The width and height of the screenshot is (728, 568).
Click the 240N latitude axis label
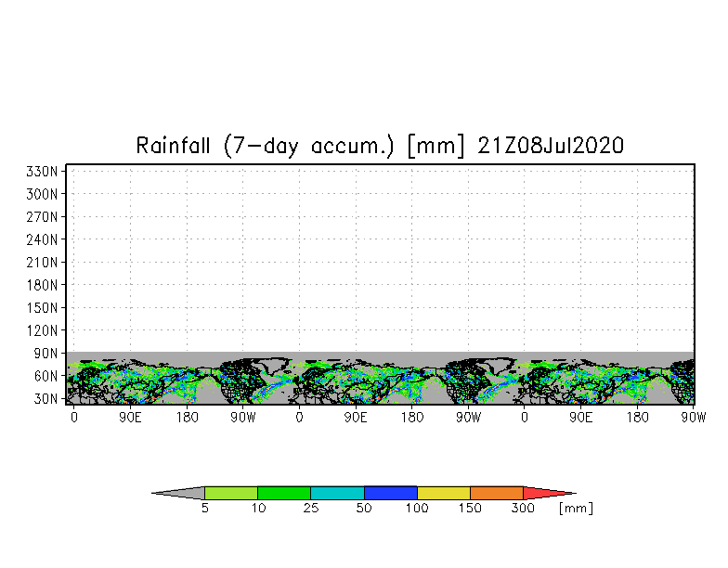click(x=45, y=239)
